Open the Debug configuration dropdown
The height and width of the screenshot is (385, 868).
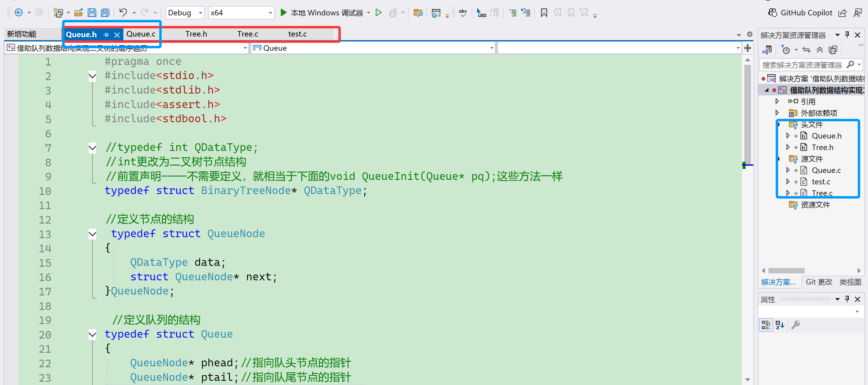pos(201,13)
